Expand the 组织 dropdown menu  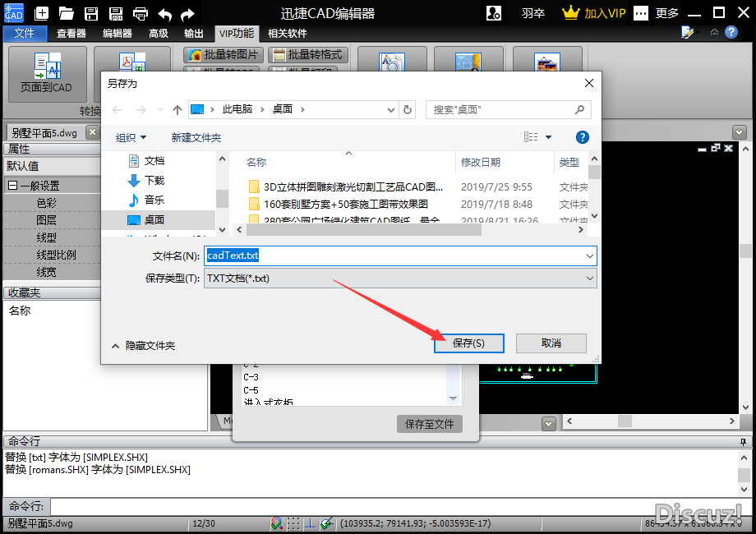131,137
